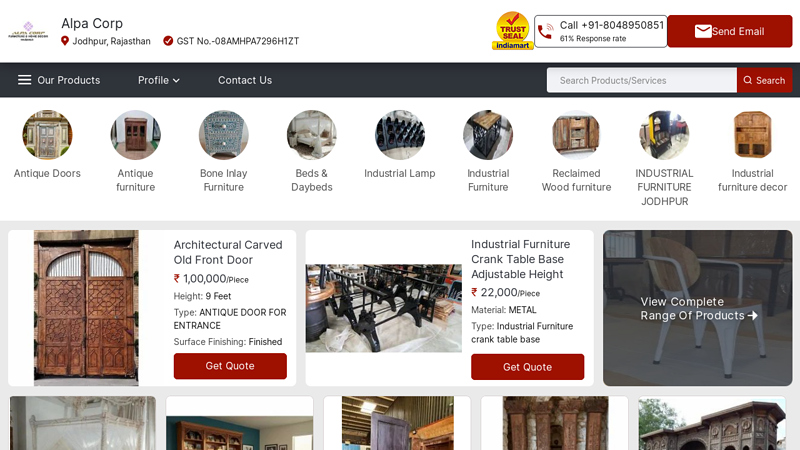This screenshot has width=800, height=450.
Task: Click the Jodhpur location pin icon
Action: [x=65, y=41]
